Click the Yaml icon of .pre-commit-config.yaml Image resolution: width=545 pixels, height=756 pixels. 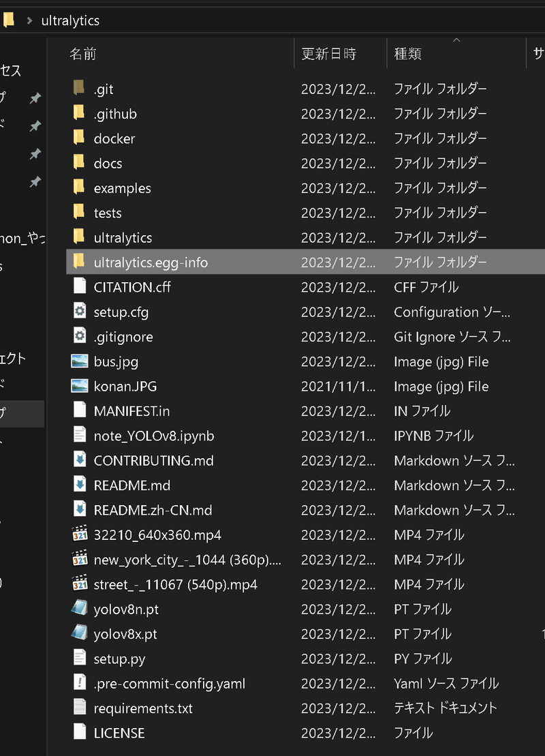pyautogui.click(x=79, y=682)
